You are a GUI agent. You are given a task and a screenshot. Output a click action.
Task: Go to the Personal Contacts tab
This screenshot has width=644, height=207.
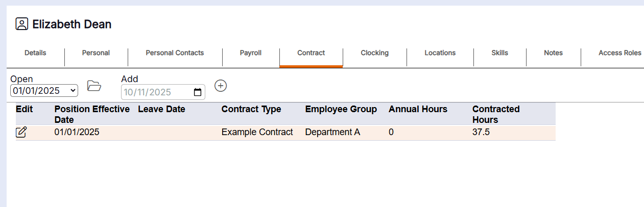(x=175, y=53)
